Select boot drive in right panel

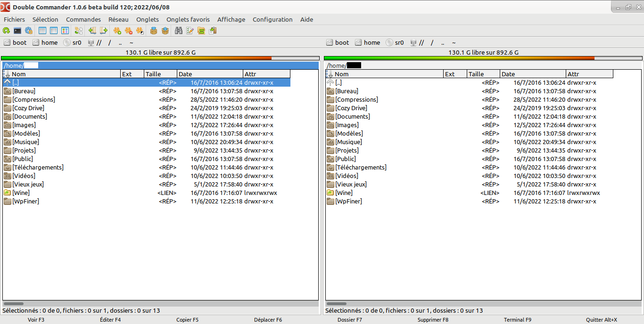tap(338, 42)
